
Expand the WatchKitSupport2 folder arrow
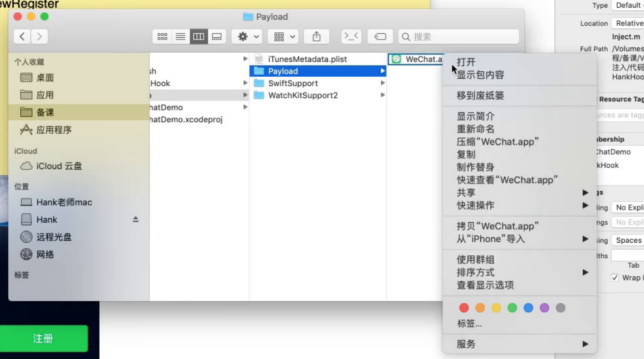coord(382,95)
